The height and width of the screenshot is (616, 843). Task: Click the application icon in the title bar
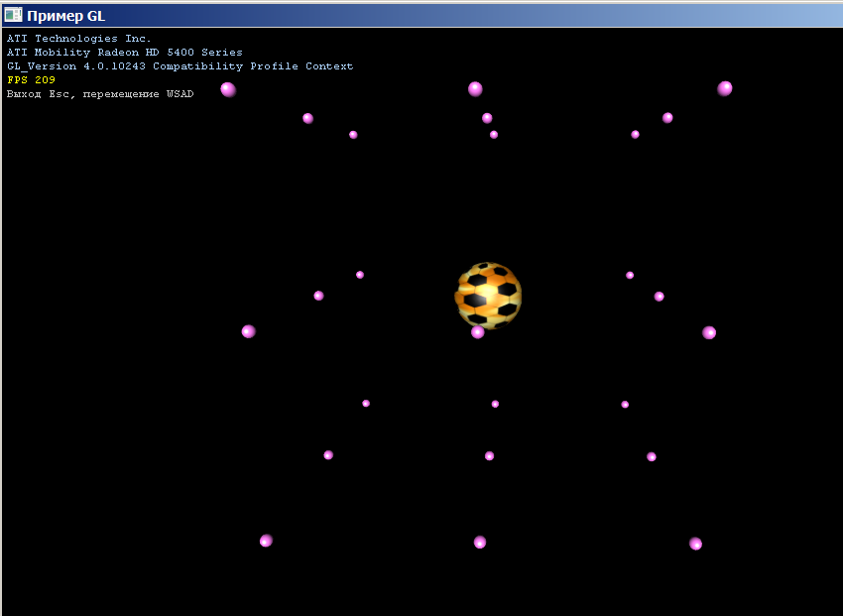pyautogui.click(x=13, y=15)
